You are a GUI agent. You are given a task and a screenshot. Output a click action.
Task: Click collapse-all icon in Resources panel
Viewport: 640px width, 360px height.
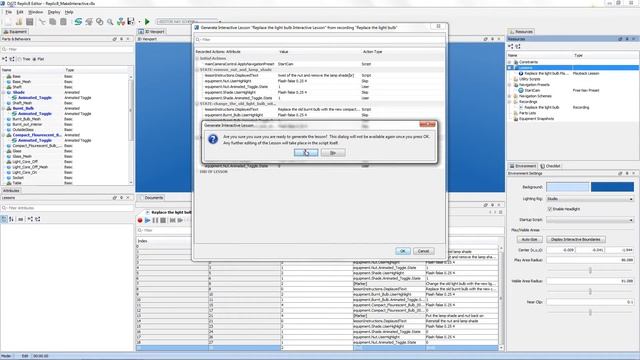[518, 47]
